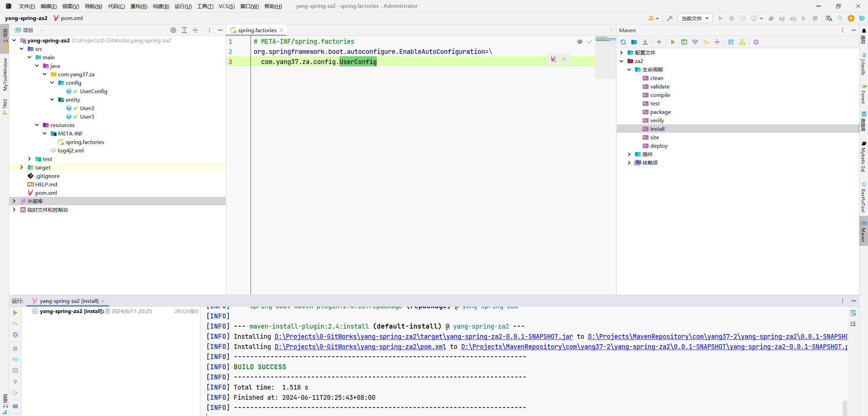The height and width of the screenshot is (416, 868).
Task: Open the installed jar path link in the console
Action: [423, 336]
